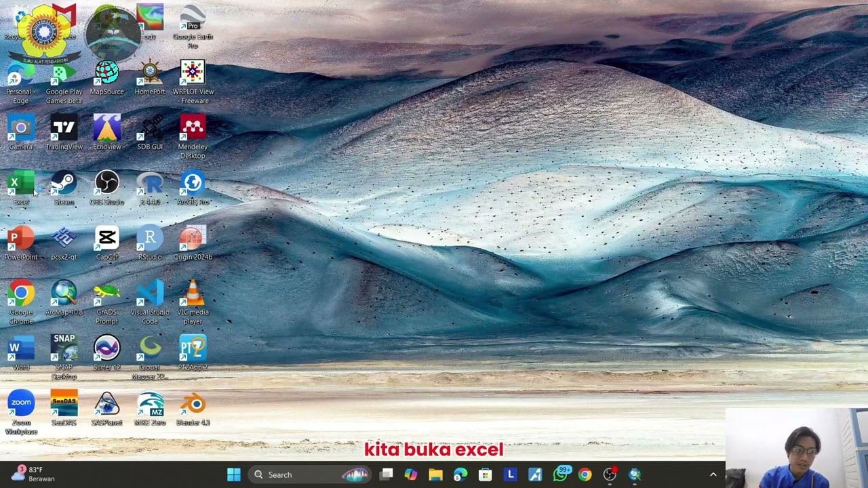
Task: Open the RStudio shortcut
Action: coord(150,243)
